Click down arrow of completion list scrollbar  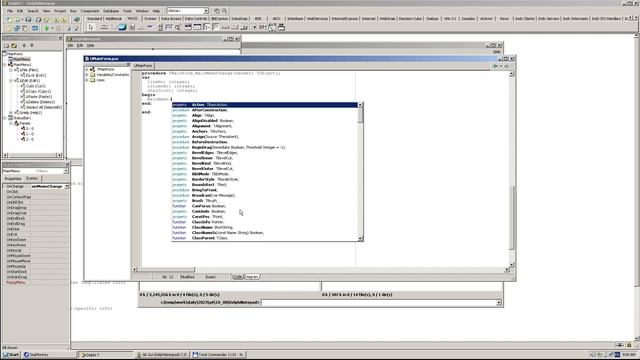pyautogui.click(x=360, y=239)
